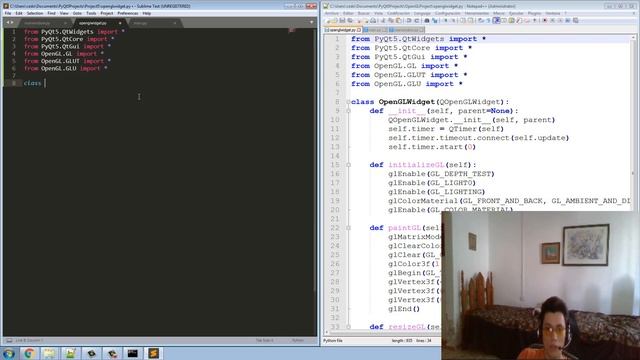Toggle Synchronize Vertical Scrolling icon in Notepad++

coord(462,20)
